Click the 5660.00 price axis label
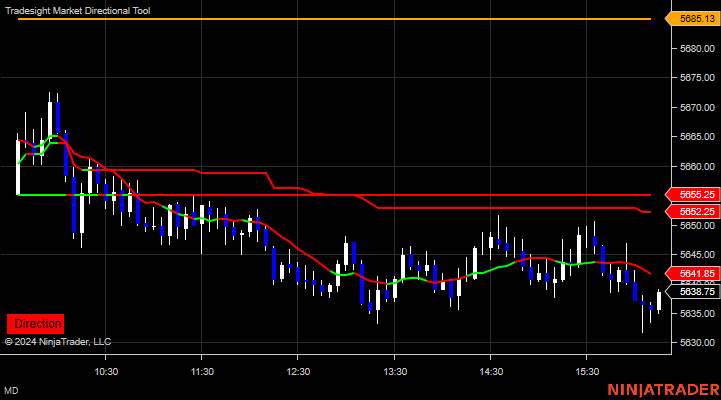The image size is (721, 400). tap(697, 166)
